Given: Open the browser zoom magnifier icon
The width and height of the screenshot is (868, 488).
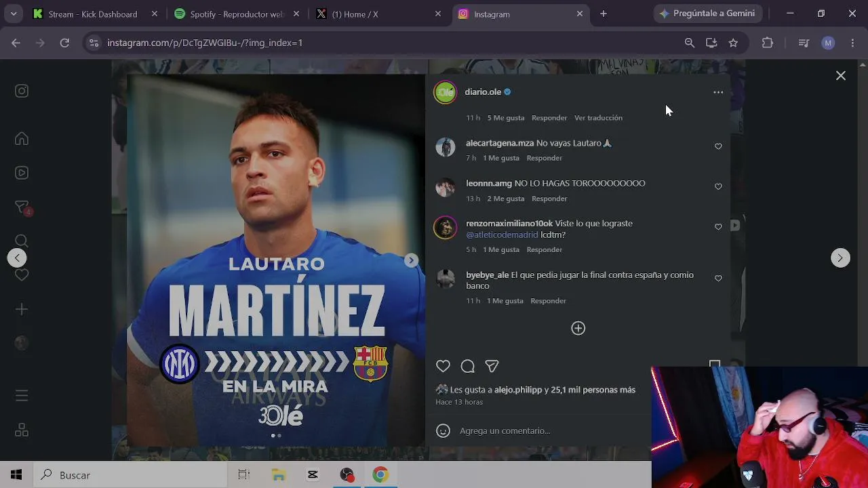Looking at the screenshot, I should click(x=690, y=43).
